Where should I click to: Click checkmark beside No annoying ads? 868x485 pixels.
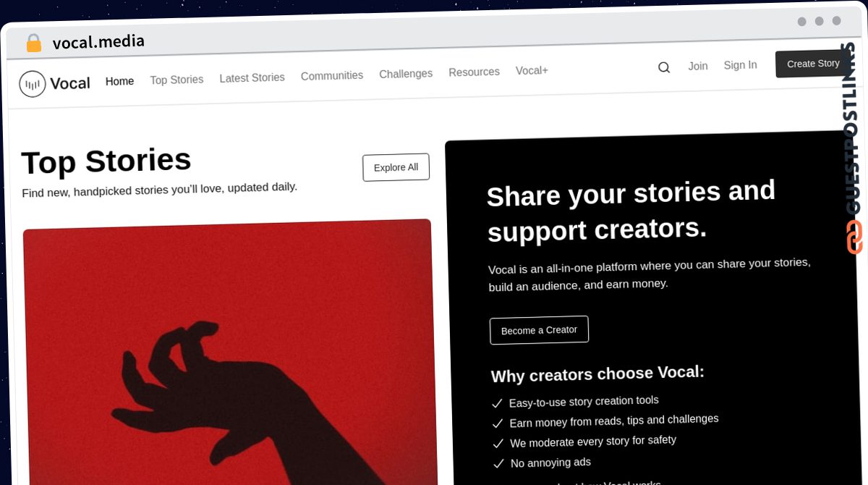(498, 463)
